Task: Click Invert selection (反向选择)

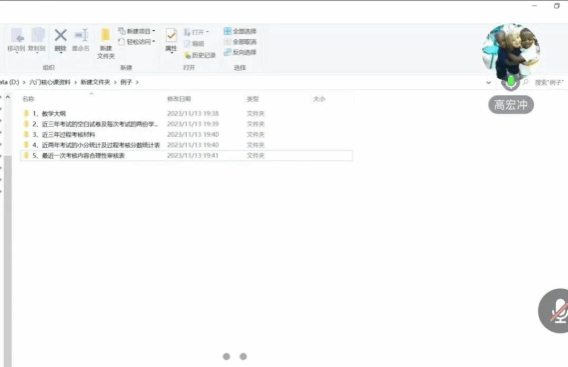Action: (x=239, y=52)
